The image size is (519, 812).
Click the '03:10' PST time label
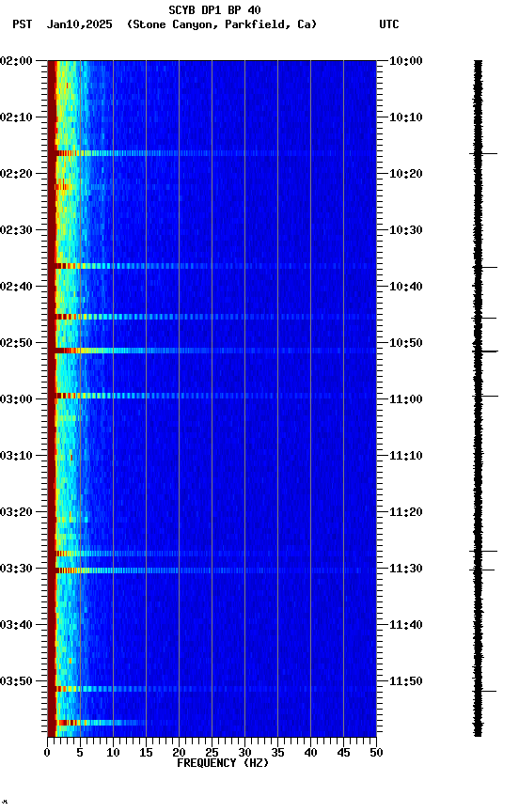pyautogui.click(x=16, y=456)
